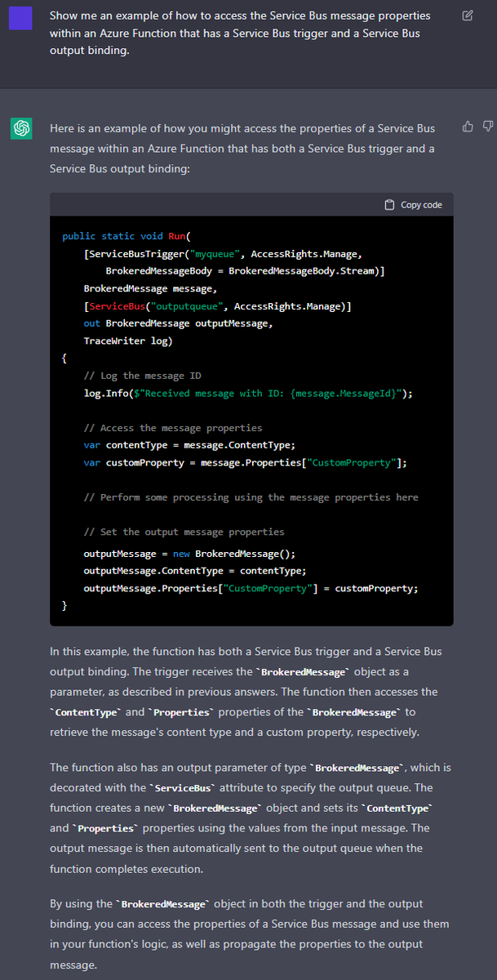Click the code line "public static void Run("
The image size is (497, 980).
click(126, 236)
